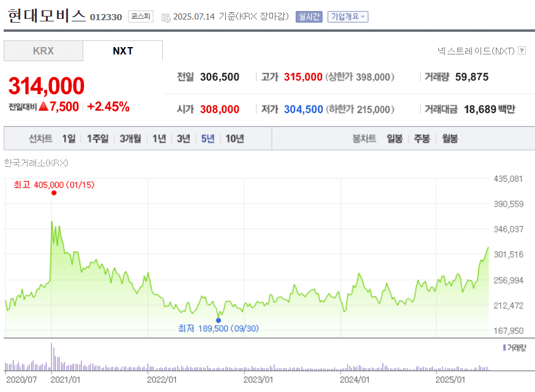Switch to the KRX tab

(43, 51)
